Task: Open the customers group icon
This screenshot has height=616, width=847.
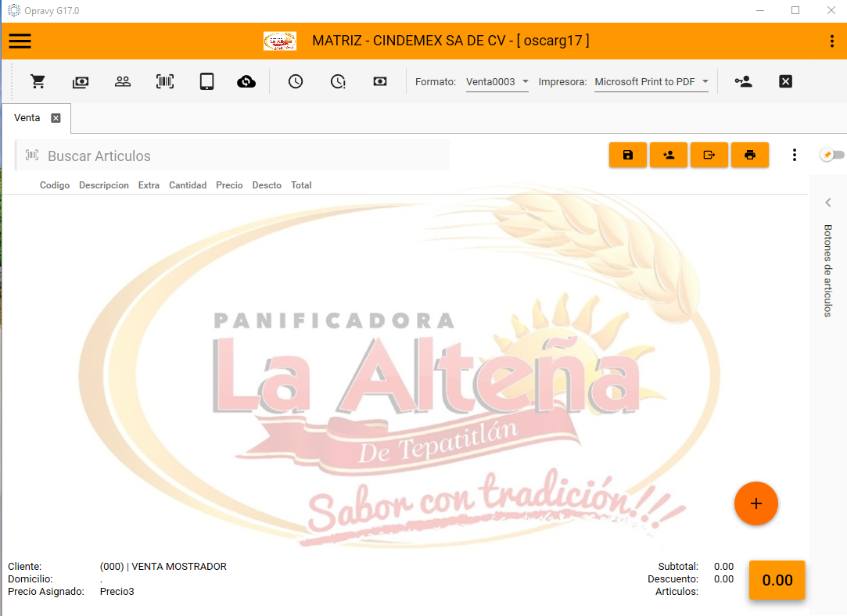Action: click(123, 81)
